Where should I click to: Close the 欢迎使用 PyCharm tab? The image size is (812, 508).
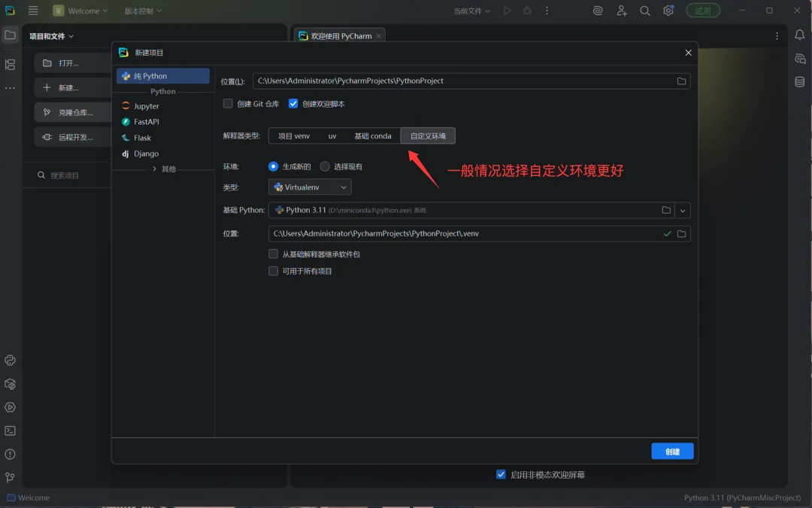pyautogui.click(x=378, y=36)
